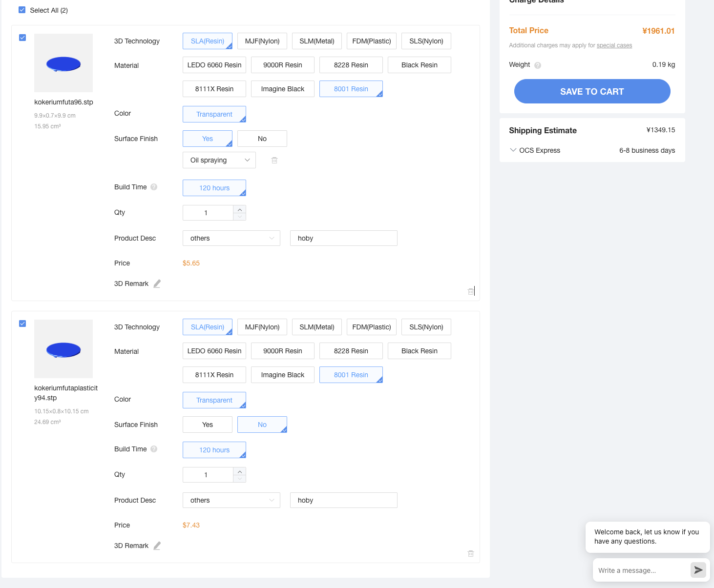Select FDM(Plastic) technology for kokeriumfuta96.stp
714x588 pixels.
[x=372, y=41]
